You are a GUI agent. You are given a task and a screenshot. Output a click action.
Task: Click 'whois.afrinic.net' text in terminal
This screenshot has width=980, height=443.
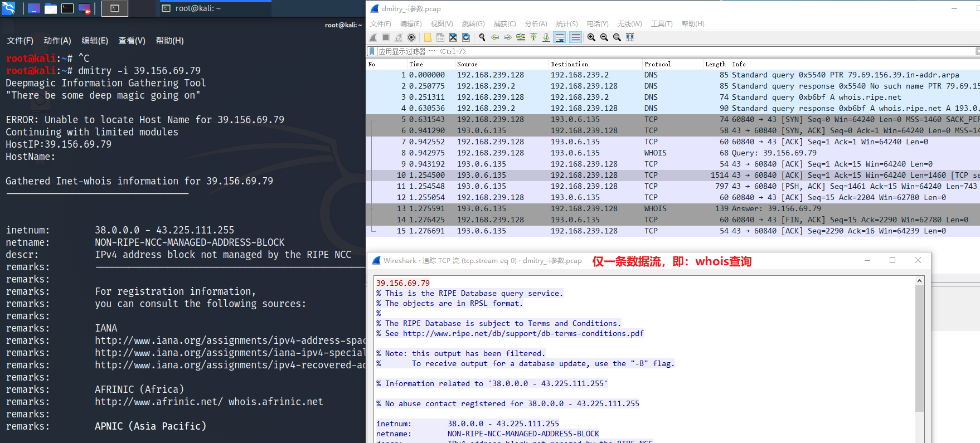click(x=275, y=402)
